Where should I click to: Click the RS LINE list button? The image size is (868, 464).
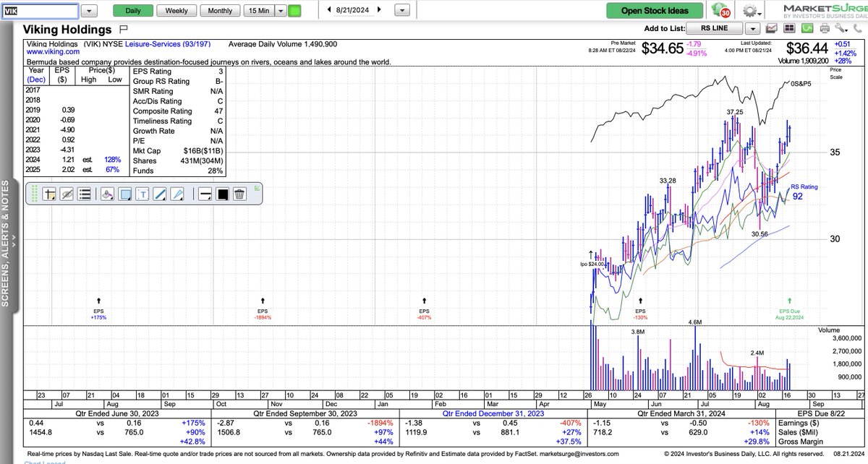[715, 29]
